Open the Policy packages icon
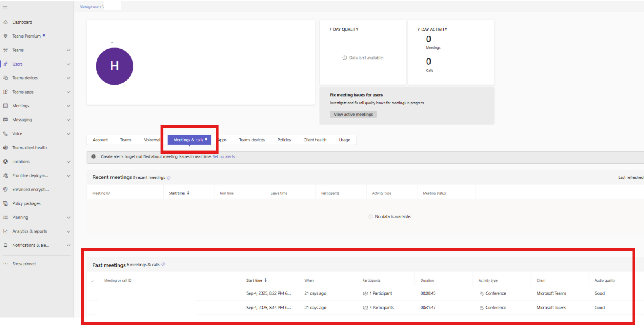This screenshot has width=644, height=325. (x=6, y=203)
